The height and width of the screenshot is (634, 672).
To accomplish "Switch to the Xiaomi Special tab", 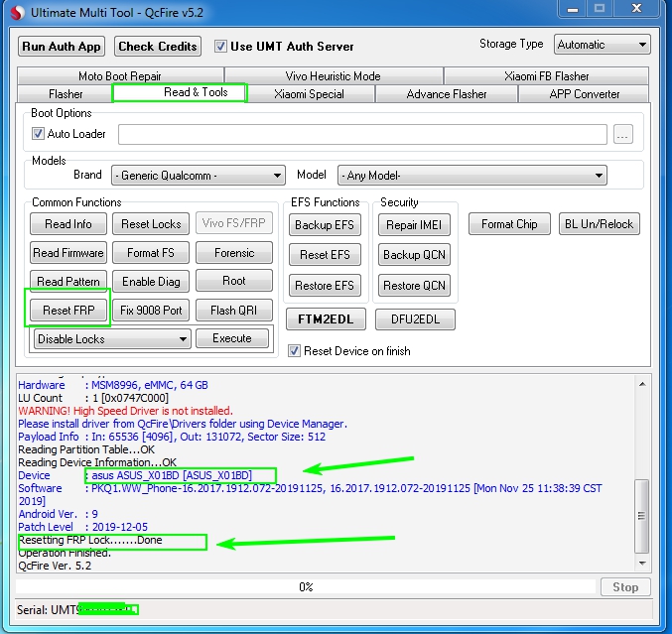I will [310, 94].
